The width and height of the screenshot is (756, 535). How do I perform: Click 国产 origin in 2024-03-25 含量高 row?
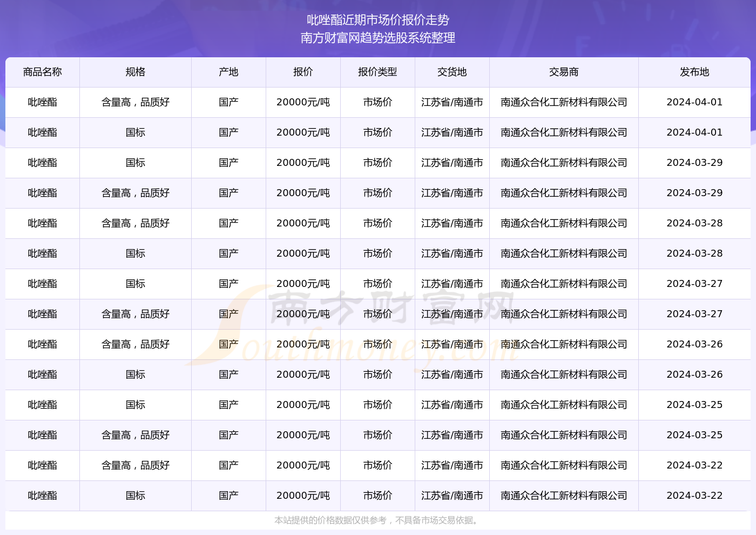point(228,435)
